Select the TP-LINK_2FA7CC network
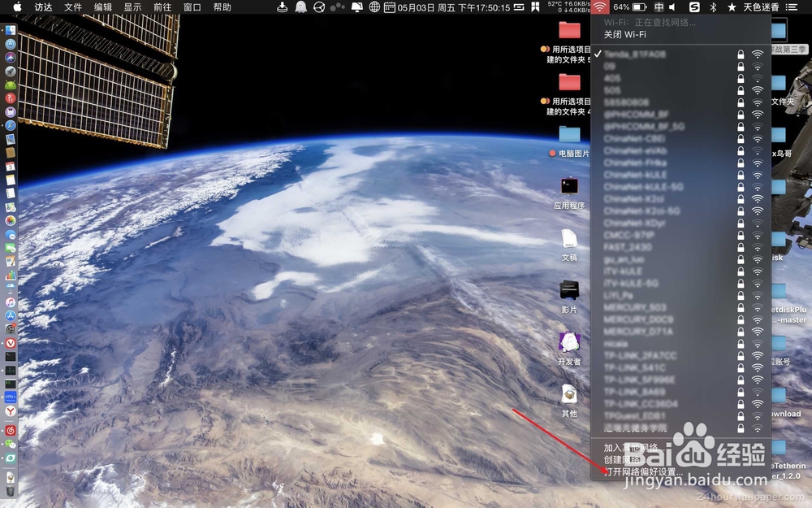Screen dimensions: 812x508 click(x=680, y=356)
